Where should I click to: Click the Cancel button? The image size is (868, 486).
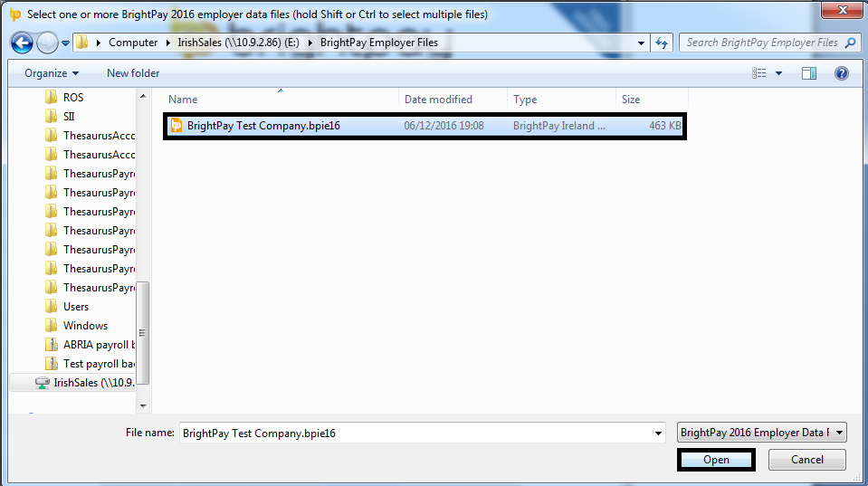point(807,460)
